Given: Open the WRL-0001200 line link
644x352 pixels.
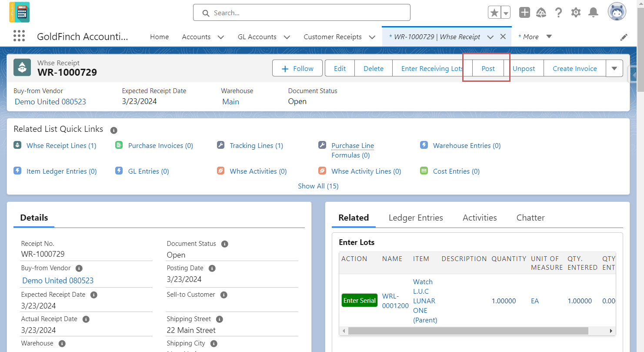Looking at the screenshot, I should [395, 301].
